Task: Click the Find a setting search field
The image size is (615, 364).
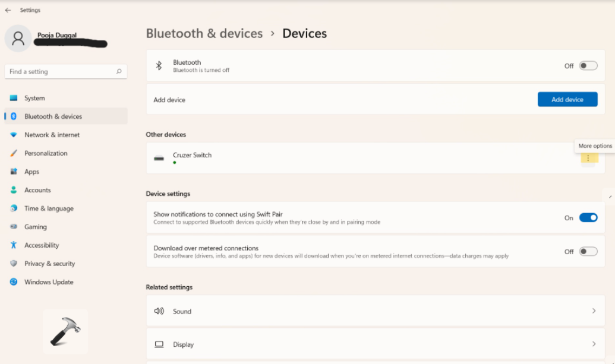Action: click(x=59, y=72)
